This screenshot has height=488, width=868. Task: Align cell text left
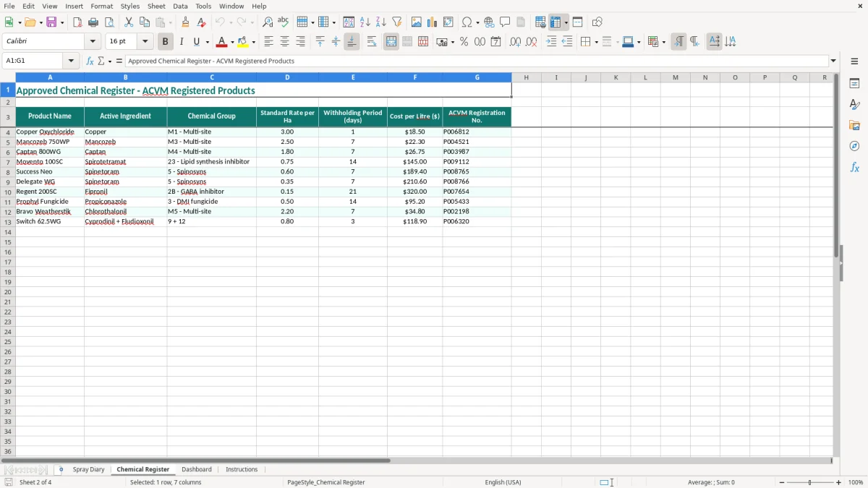coord(268,42)
